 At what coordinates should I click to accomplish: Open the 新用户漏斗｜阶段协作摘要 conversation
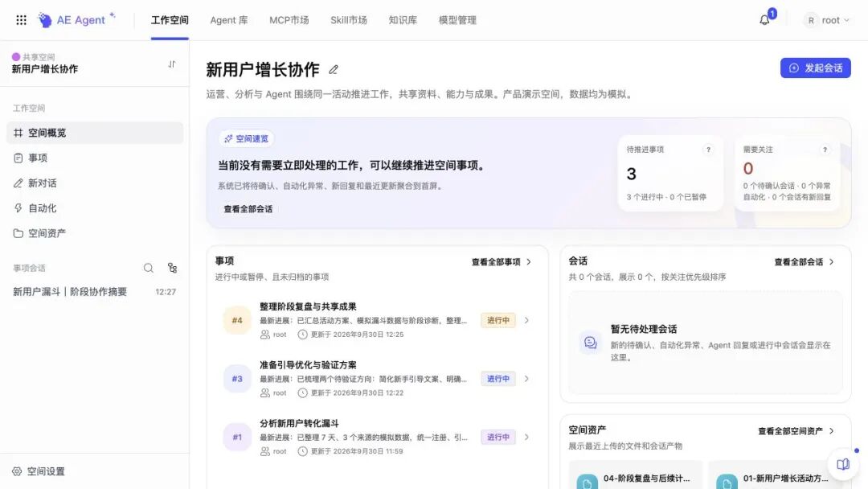95,292
